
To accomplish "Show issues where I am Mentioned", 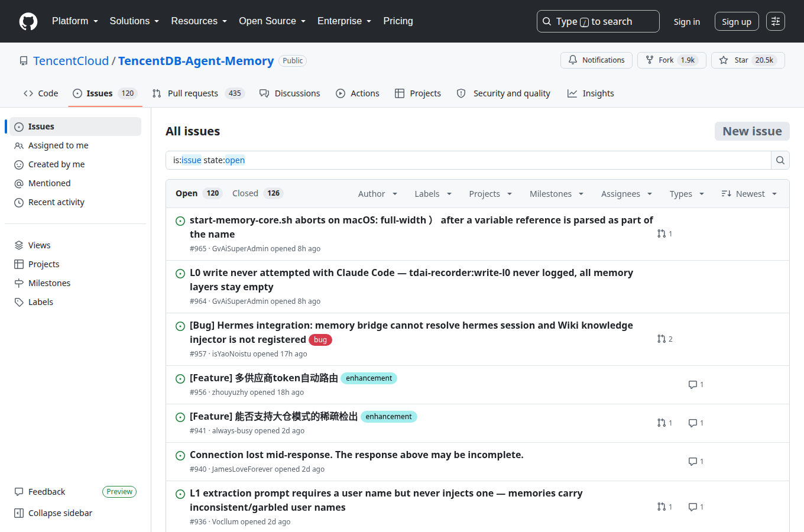I will tap(75, 183).
